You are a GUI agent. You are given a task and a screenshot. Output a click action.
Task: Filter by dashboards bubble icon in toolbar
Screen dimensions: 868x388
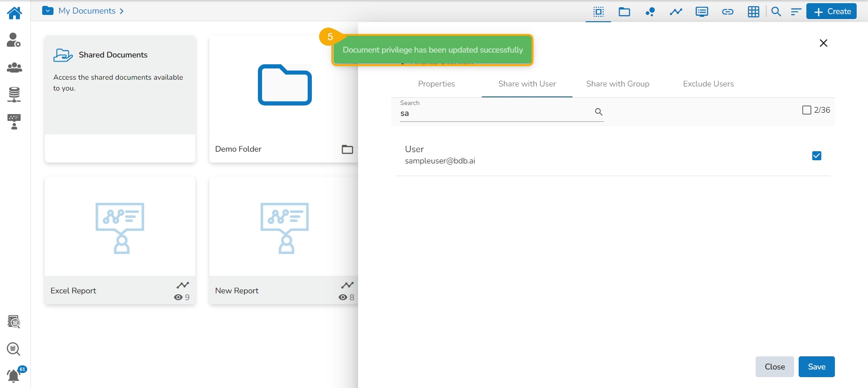coord(650,12)
